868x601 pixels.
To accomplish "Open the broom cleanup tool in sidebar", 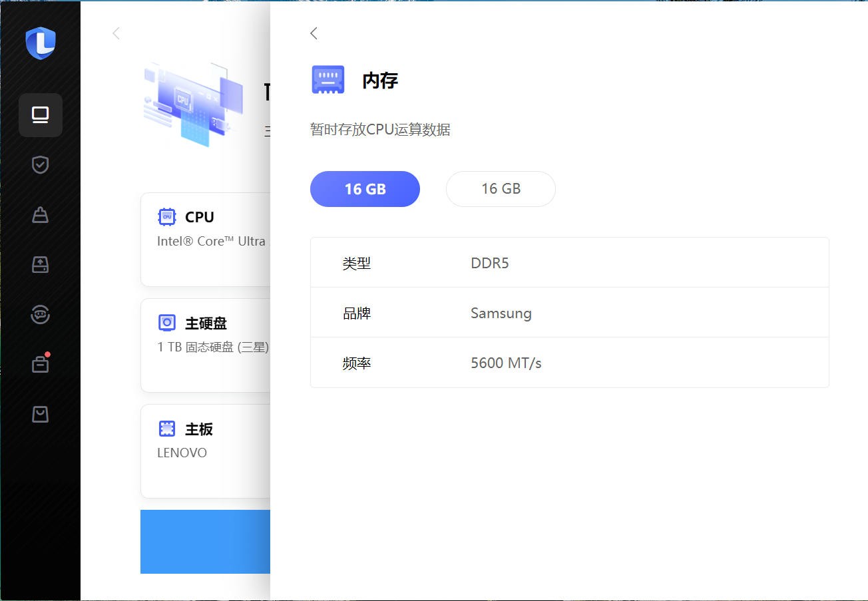I will point(41,215).
